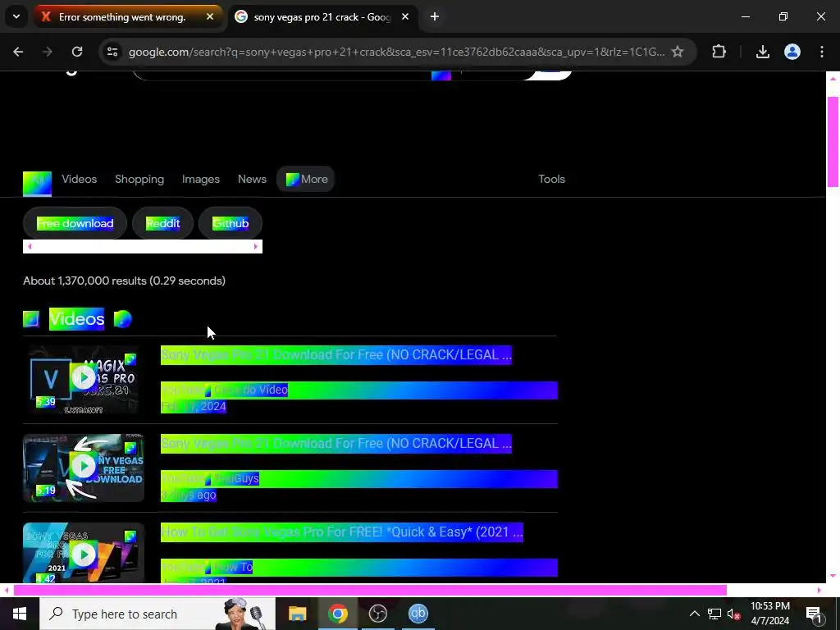Viewport: 840px width, 630px height.
Task: Open a new tab with plus button
Action: tap(435, 16)
